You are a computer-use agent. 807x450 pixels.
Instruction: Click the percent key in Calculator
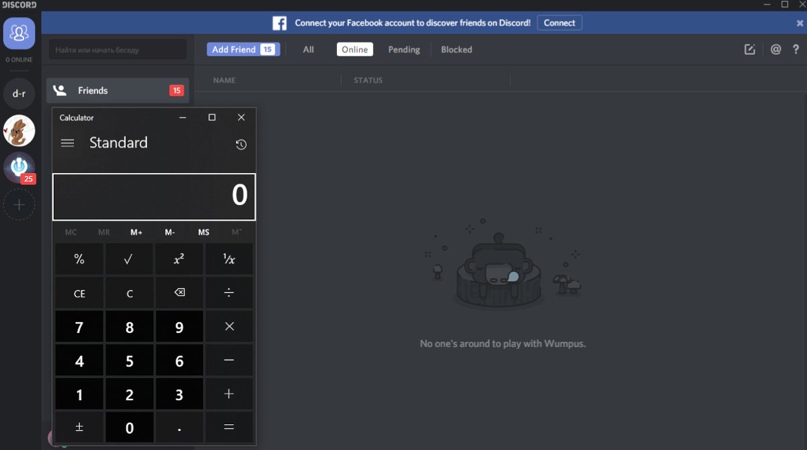click(x=79, y=259)
